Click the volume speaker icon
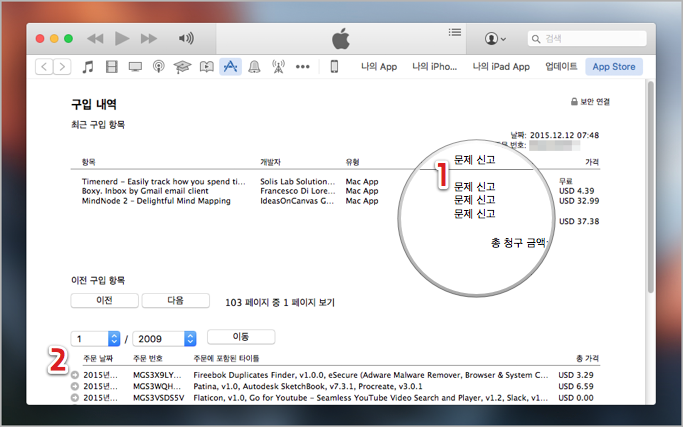 186,39
